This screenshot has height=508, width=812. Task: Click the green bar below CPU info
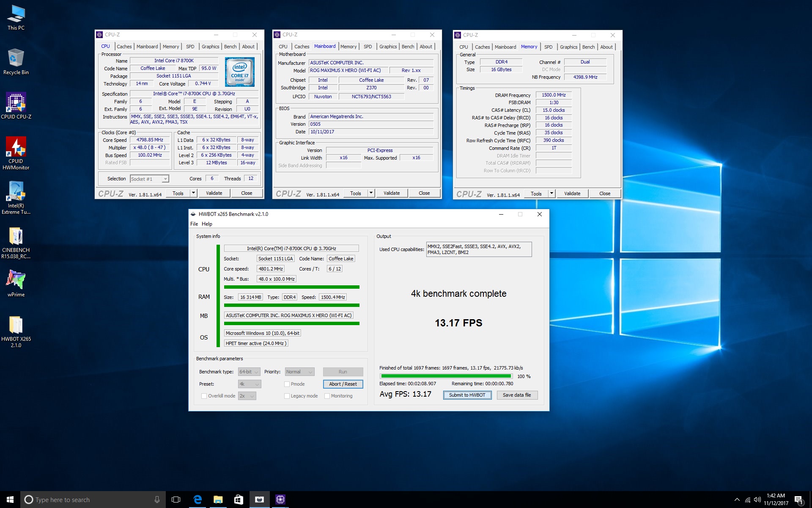(292, 287)
